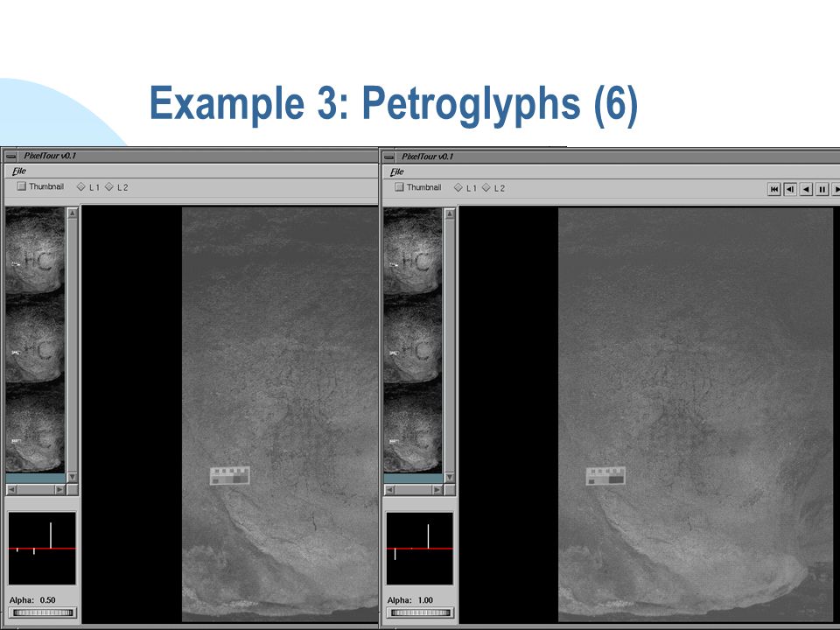
Task: Click color calibration card in right image
Action: click(605, 476)
